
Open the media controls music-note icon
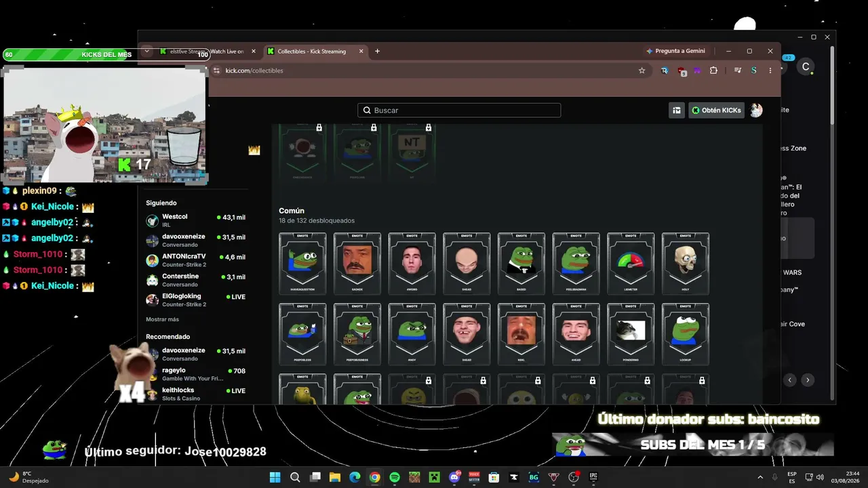click(738, 70)
